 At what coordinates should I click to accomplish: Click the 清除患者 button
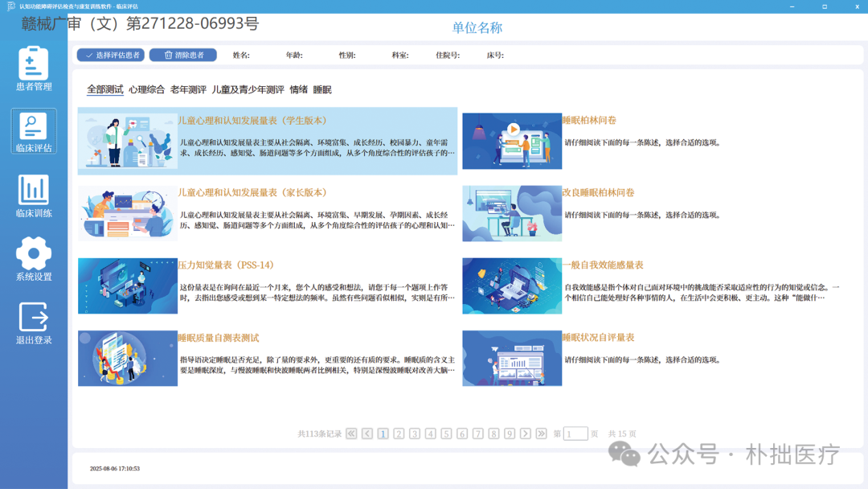183,55
